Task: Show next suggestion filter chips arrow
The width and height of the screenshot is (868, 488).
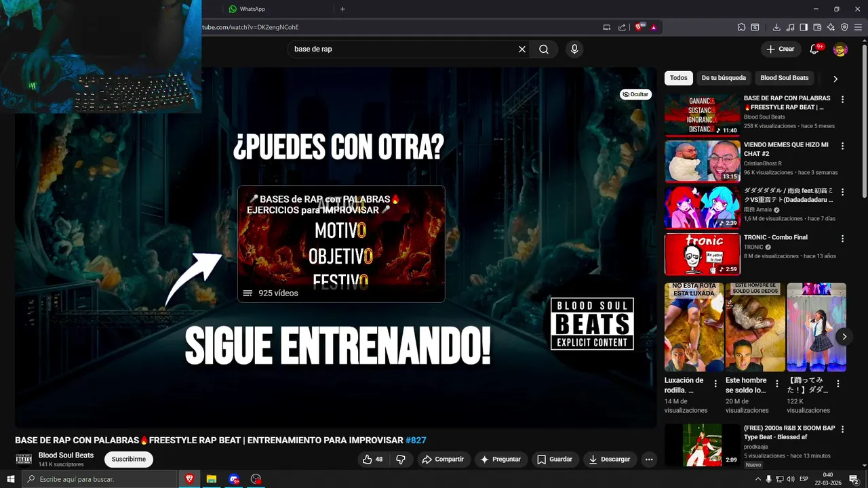Action: [835, 79]
